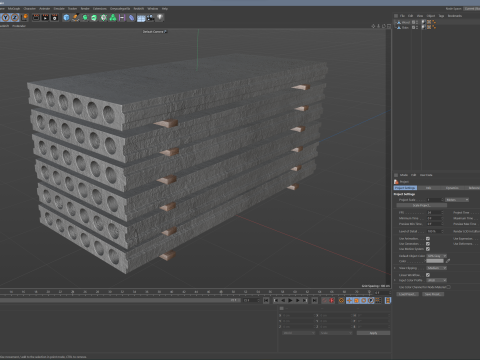Open Object Manager Tags menu

441,16
